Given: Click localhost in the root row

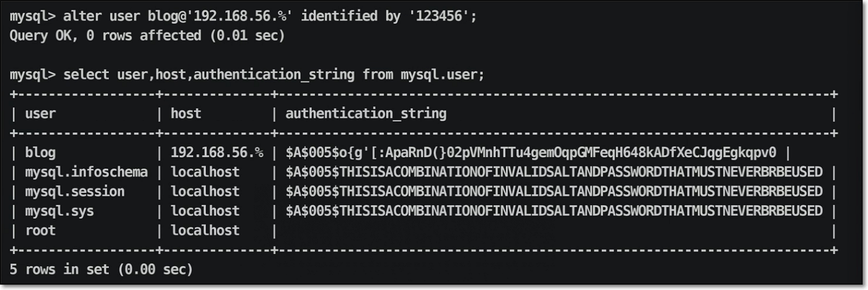Looking at the screenshot, I should pyautogui.click(x=205, y=230).
